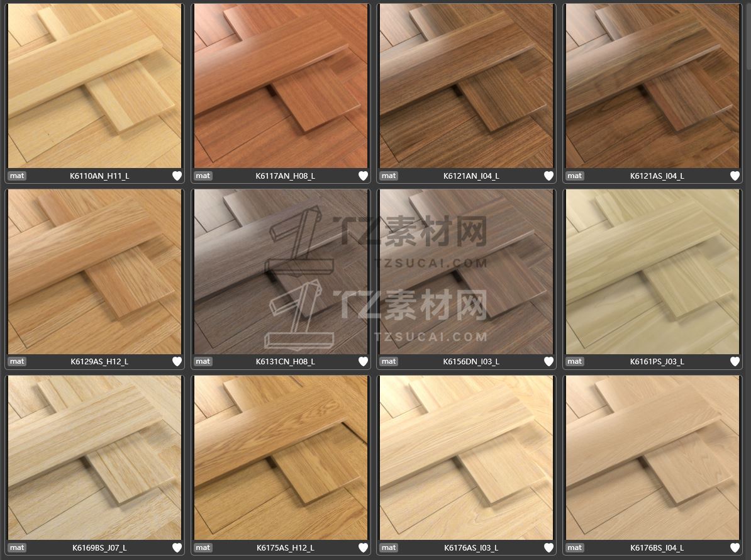This screenshot has width=751, height=560.
Task: Pick K6161PS_J03_L pale wood preview
Action: [652, 272]
